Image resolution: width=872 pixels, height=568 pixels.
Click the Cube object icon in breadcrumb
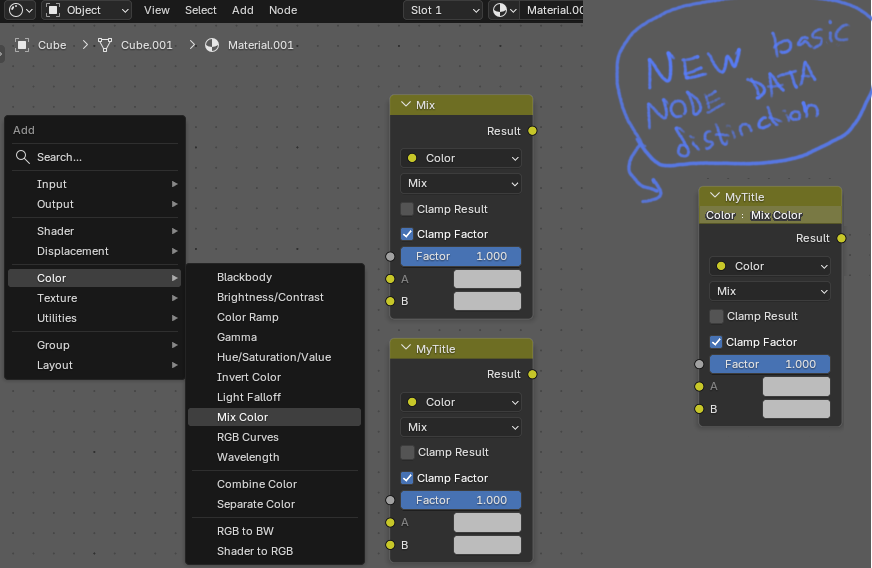22,45
